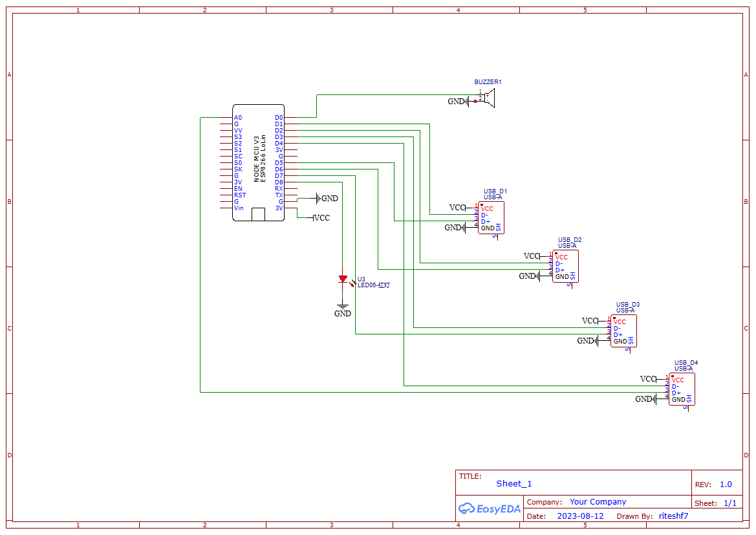Click the date '2023-08-12'
Image resolution: width=756 pixels, height=535 pixels.
[581, 516]
